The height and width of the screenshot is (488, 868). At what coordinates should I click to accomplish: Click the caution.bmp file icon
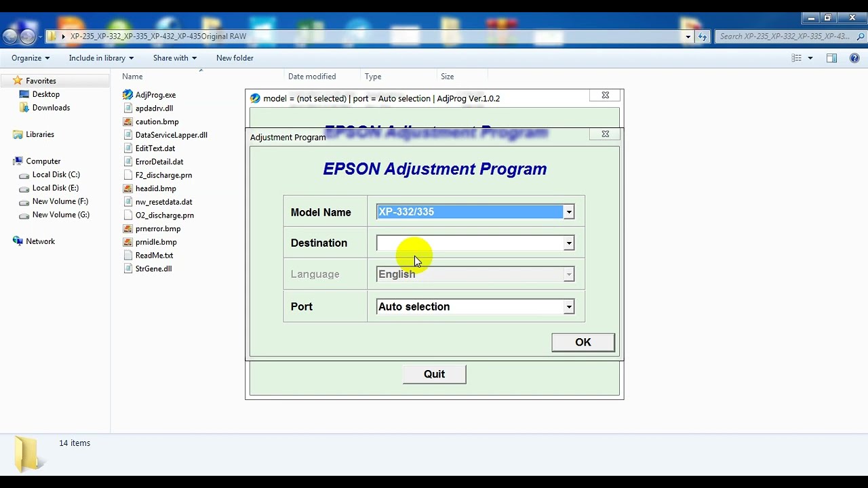tap(127, 122)
